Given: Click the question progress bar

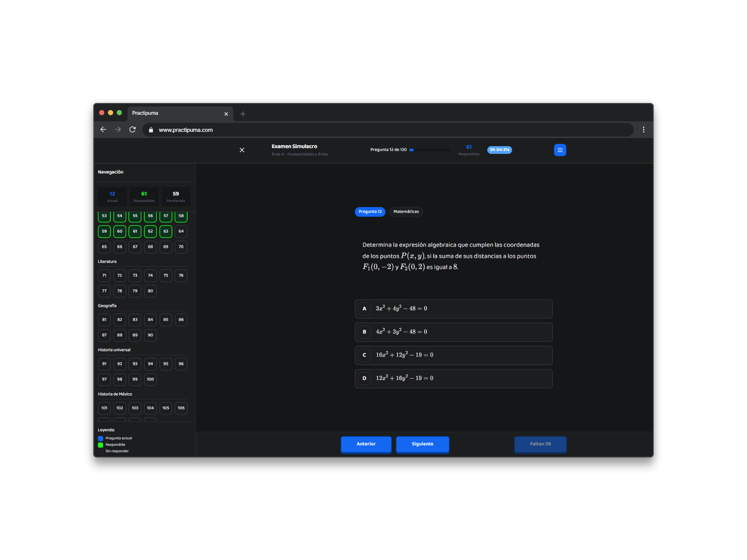Looking at the screenshot, I should 430,150.
